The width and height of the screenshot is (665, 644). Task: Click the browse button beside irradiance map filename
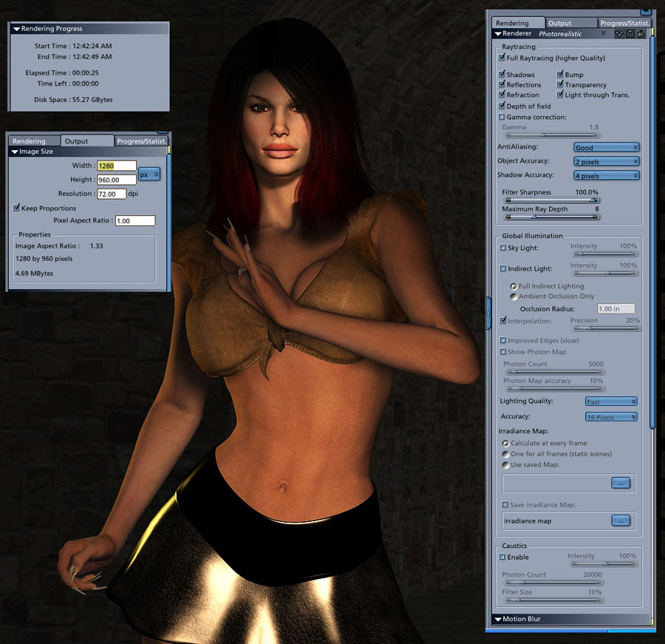pyautogui.click(x=621, y=521)
